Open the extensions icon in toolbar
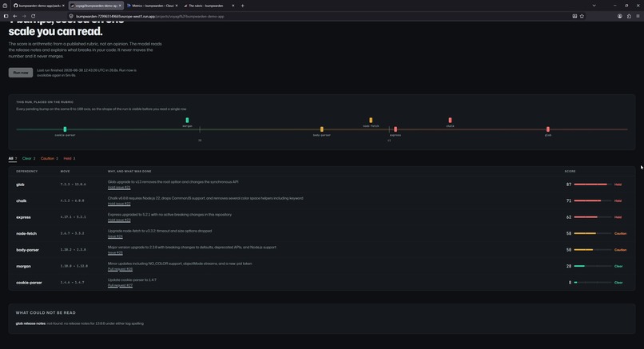Viewport: 644px width, 349px height. 629,17
